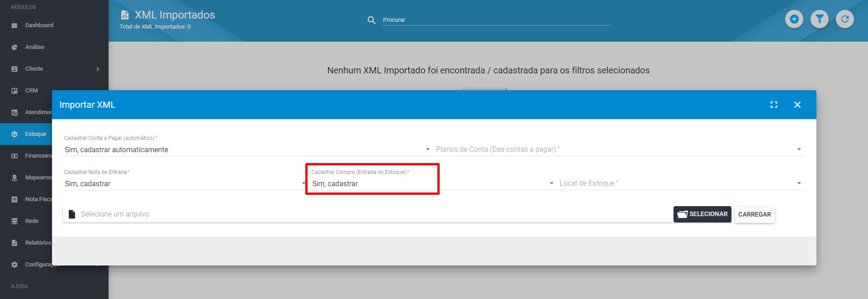
Task: Click the Mapeamento pin icon
Action: coord(14,178)
